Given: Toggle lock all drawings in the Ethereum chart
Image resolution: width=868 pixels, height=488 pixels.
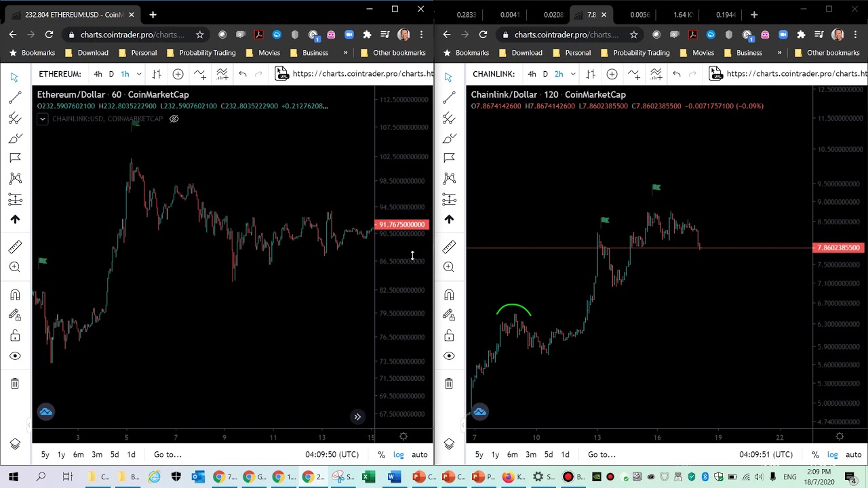Looking at the screenshot, I should 15,335.
